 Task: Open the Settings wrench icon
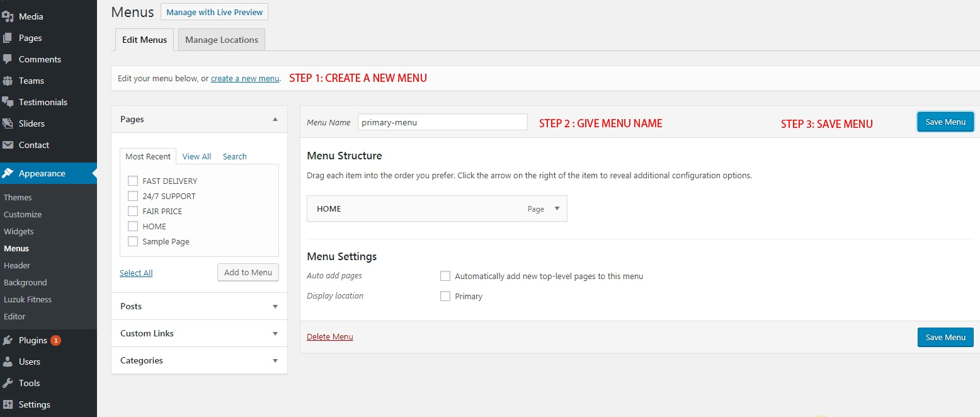click(9, 404)
